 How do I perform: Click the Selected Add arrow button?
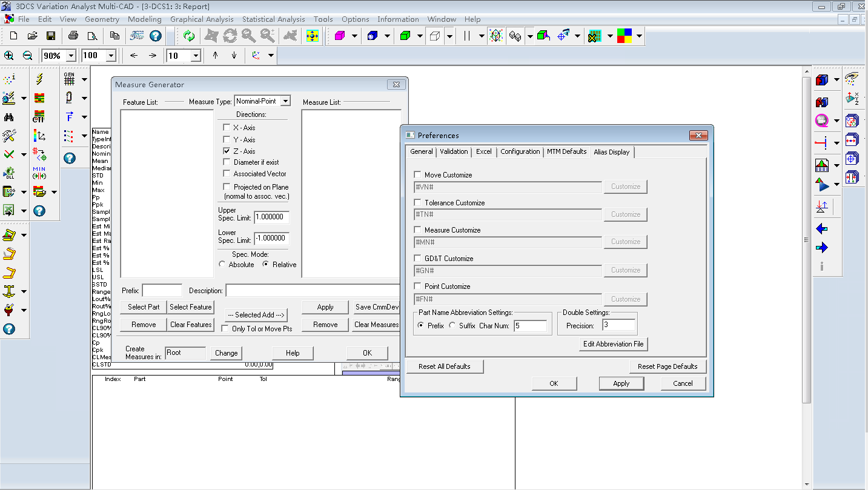255,315
